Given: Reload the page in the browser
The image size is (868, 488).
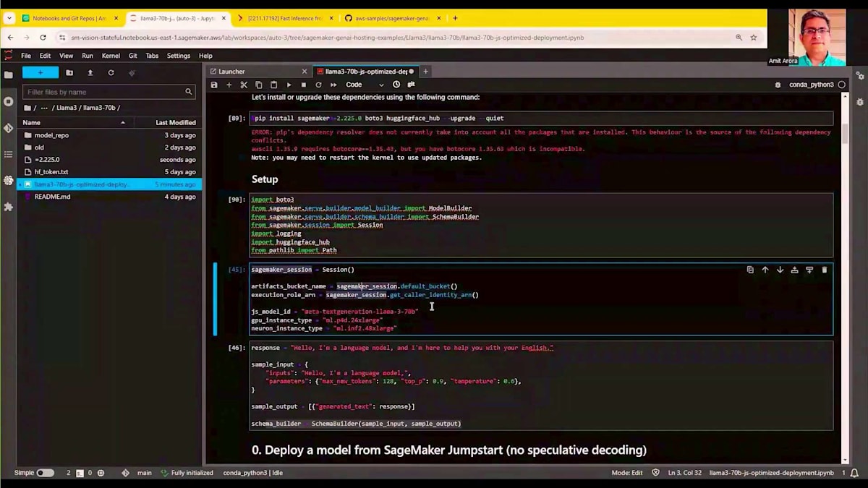Looking at the screenshot, I should [43, 38].
